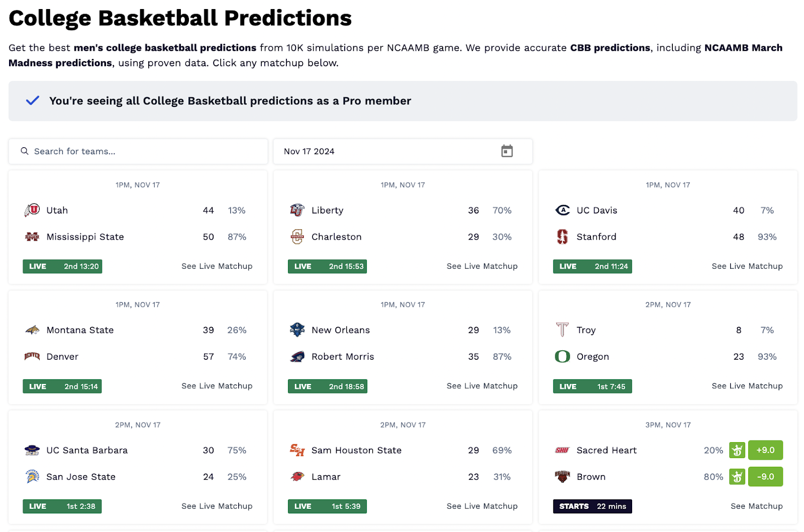Click the Montana State team name
Screen dimensions: 804x532
80,330
